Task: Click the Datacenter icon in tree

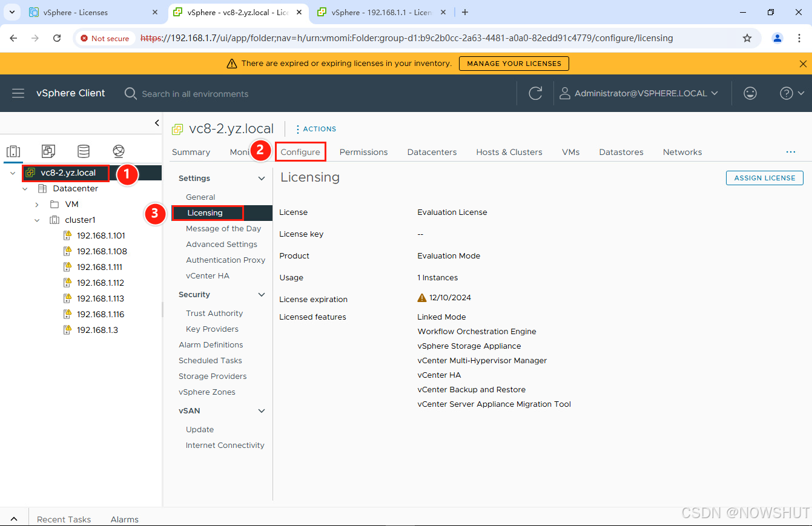Action: tap(42, 188)
